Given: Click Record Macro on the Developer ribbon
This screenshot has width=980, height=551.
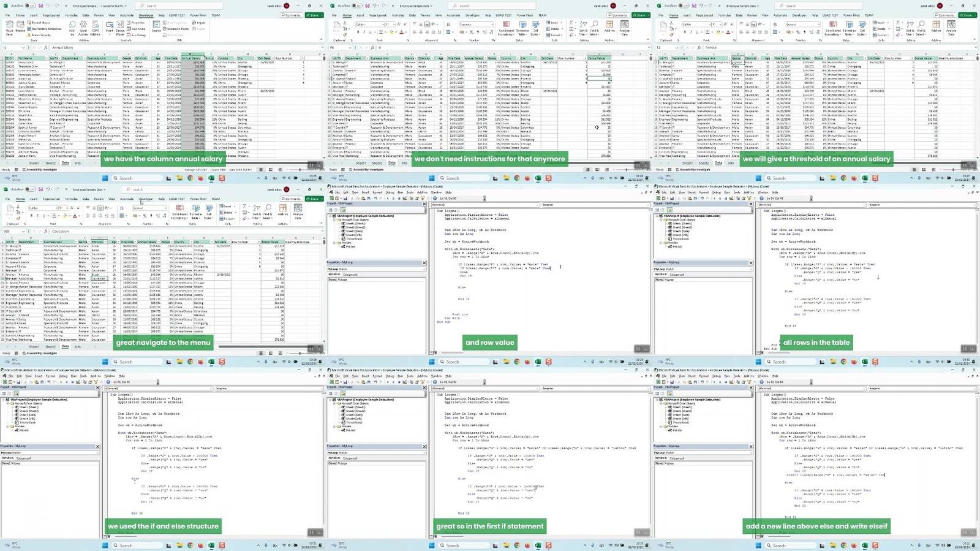Looking at the screenshot, I should pos(39,23).
